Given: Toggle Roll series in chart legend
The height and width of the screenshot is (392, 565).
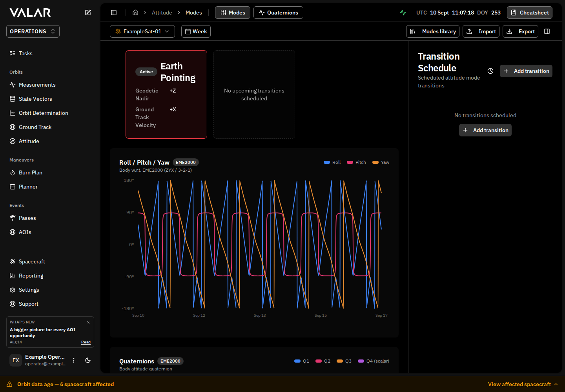Looking at the screenshot, I should click(x=332, y=162).
